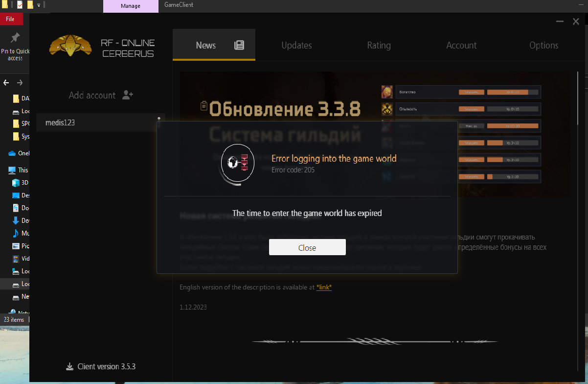This screenshot has width=588, height=384.
Task: Open the Customize Quick Access Toolbar dropdown
Action: (39, 5)
